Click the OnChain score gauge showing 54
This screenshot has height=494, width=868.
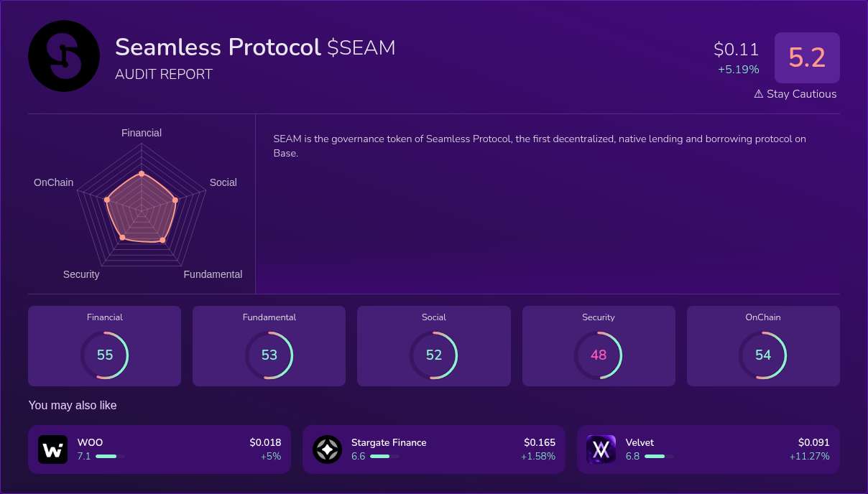[x=763, y=355]
